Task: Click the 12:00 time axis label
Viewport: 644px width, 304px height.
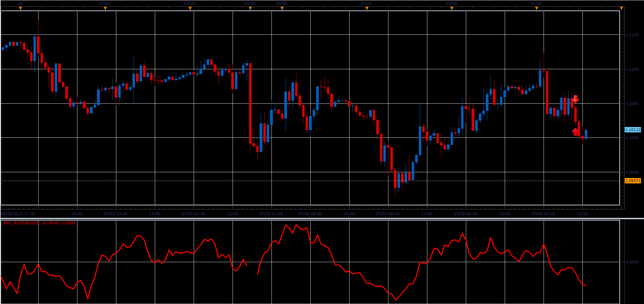Action: 232,214
